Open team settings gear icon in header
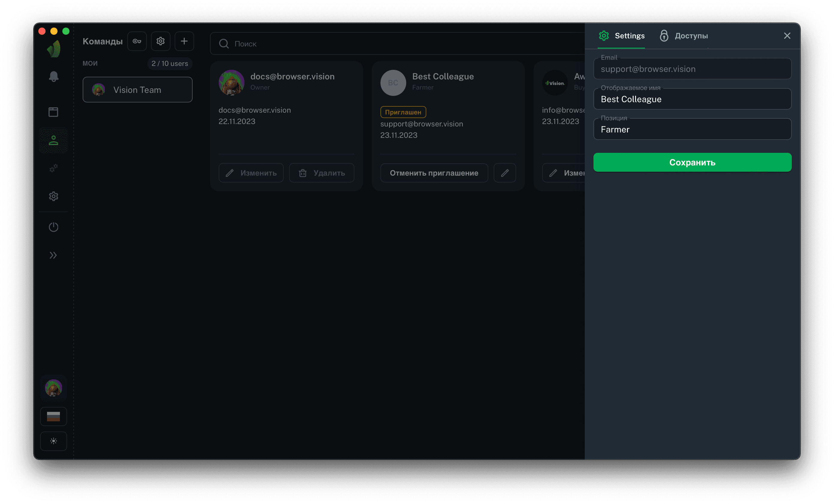Screen dimensions: 834x504 pyautogui.click(x=161, y=41)
